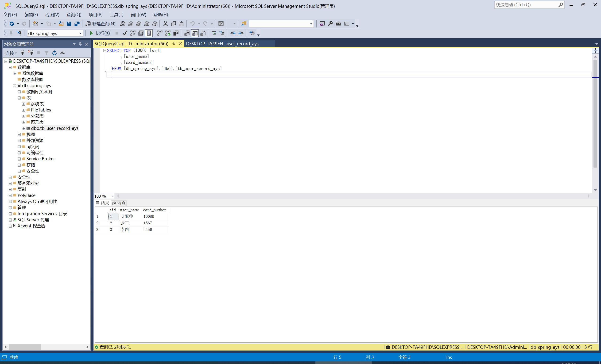Click the XMLA query icon
The height and width of the screenshot is (364, 601).
pyautogui.click(x=147, y=24)
